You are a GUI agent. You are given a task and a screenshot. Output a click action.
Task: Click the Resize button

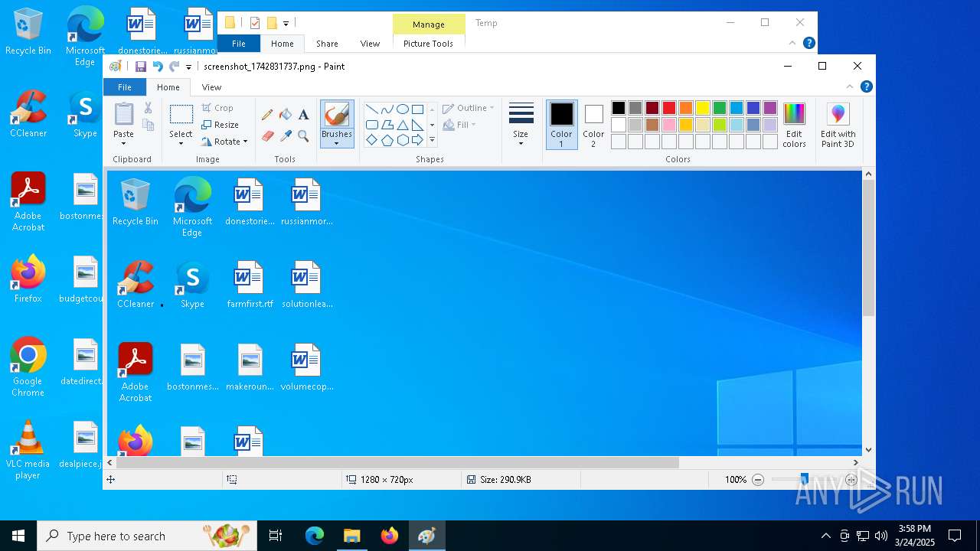tap(220, 125)
